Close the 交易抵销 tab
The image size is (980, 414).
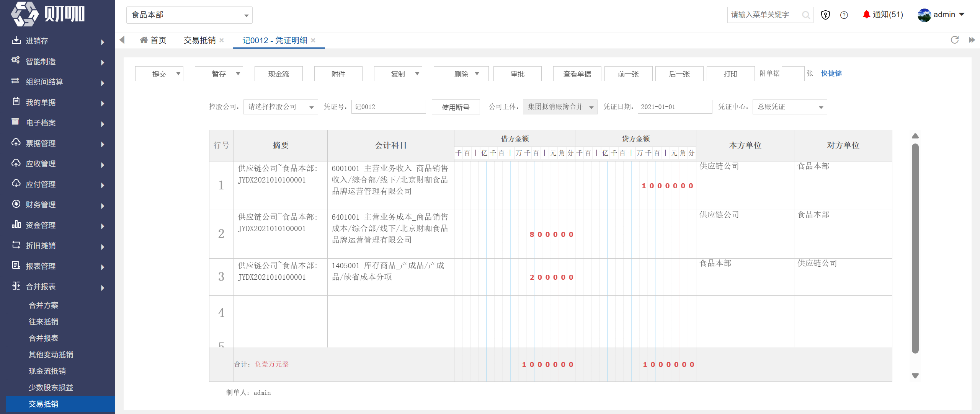[222, 40]
